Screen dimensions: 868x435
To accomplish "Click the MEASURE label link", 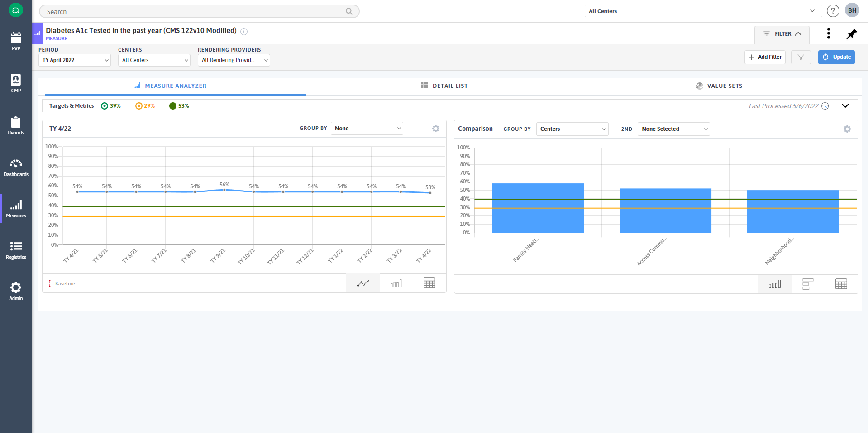I will click(x=57, y=39).
